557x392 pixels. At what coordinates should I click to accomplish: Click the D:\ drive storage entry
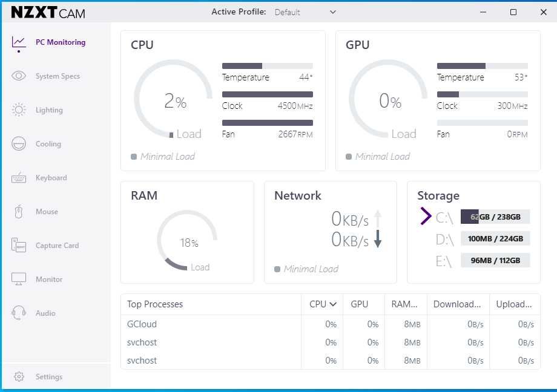coord(444,239)
